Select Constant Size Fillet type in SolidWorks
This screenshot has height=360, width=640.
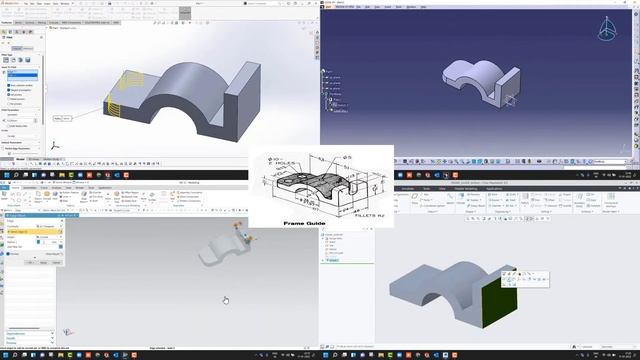tap(6, 60)
